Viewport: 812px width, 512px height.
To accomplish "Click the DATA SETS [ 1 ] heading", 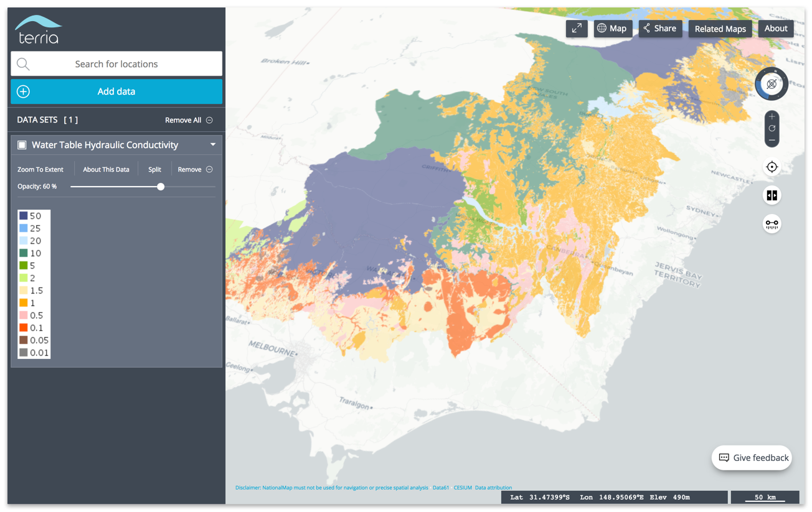I will coord(47,120).
